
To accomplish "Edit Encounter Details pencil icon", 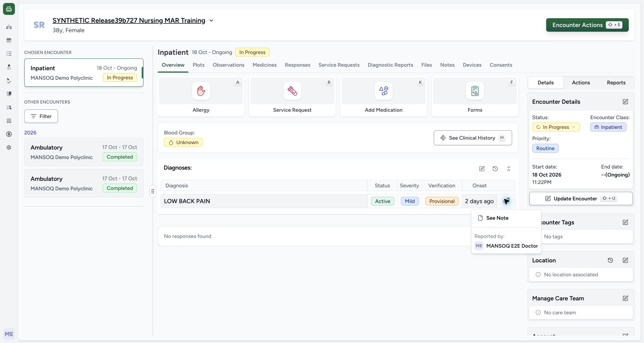I will tap(625, 102).
